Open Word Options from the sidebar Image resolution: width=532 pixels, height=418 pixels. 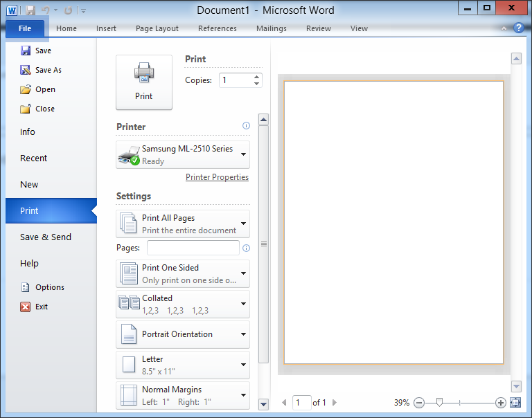click(42, 287)
